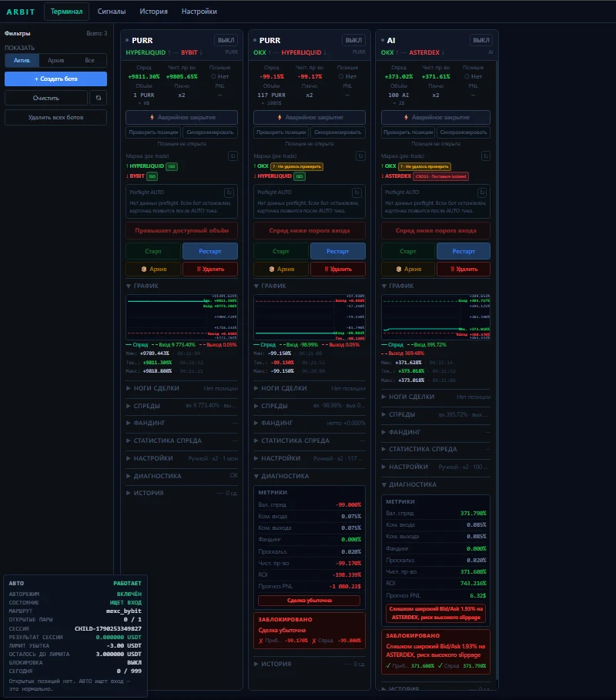Click Аварийное закрытие on the AI card
The image size is (616, 700).
[x=436, y=117]
